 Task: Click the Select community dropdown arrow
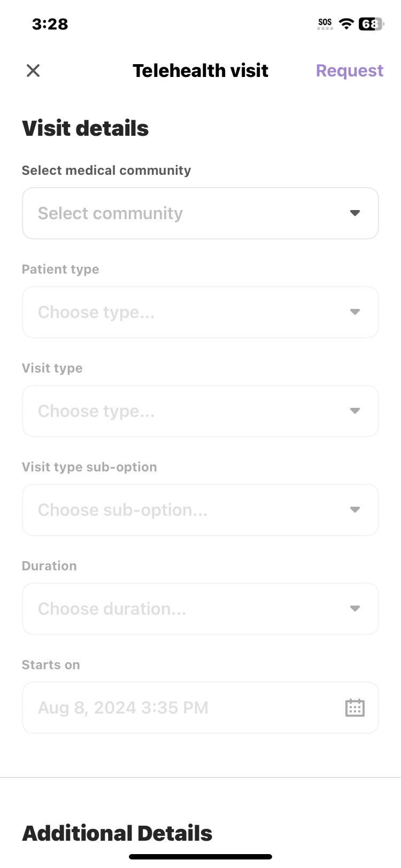coord(355,213)
